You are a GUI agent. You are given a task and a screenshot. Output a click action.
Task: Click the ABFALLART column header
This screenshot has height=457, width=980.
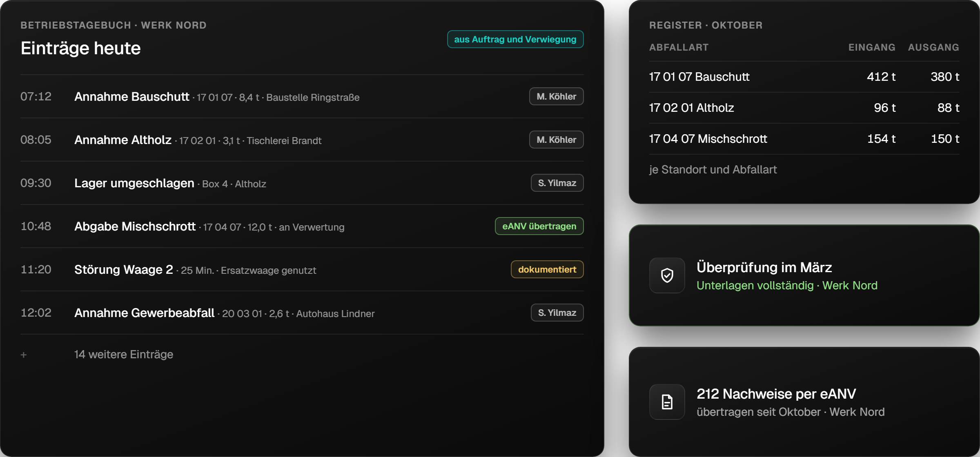(679, 47)
